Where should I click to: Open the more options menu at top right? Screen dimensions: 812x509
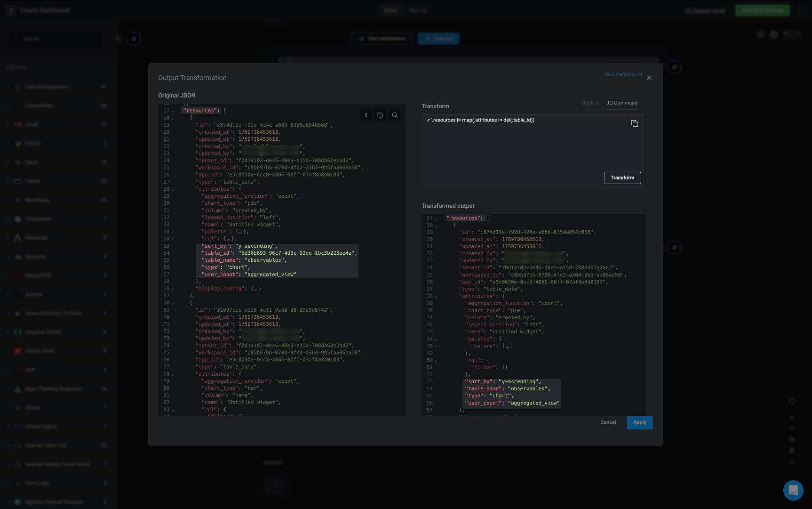point(799,10)
